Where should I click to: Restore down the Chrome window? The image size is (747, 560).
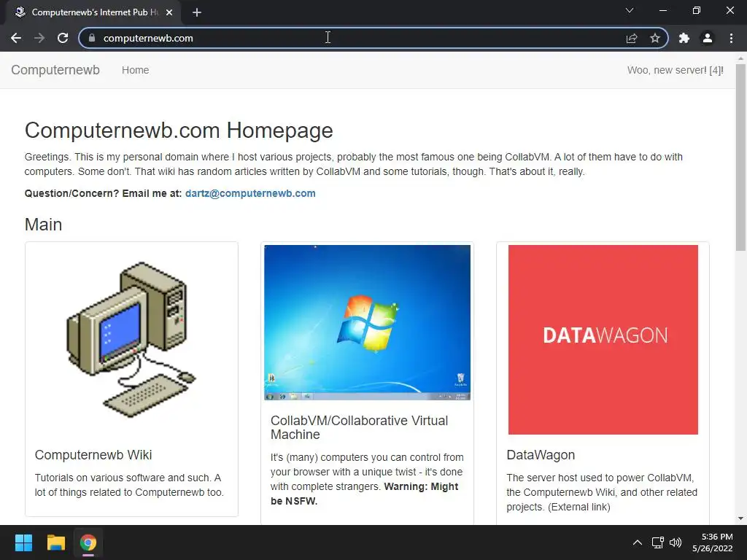697,10
